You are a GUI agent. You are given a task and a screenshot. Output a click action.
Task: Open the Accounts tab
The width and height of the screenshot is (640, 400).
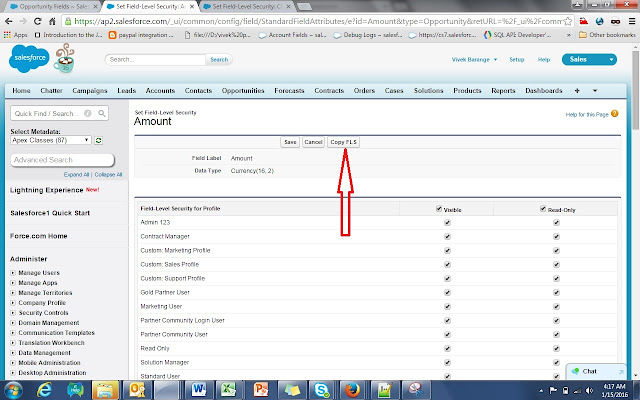click(x=160, y=91)
